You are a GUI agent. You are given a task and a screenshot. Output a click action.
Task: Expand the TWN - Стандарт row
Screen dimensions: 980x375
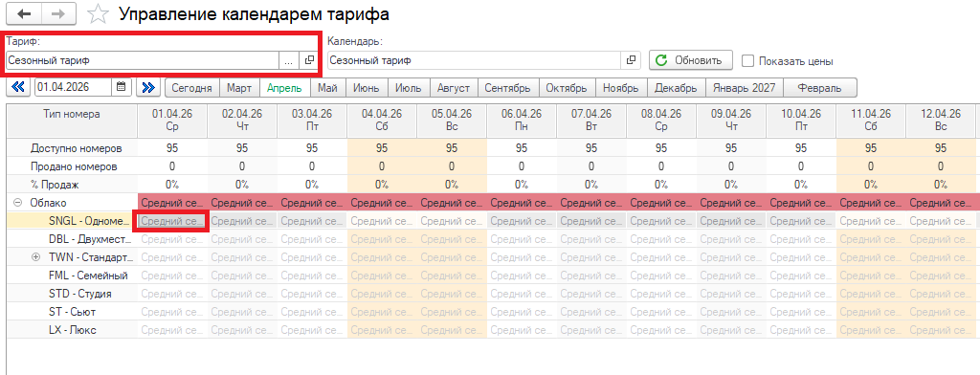pyautogui.click(x=35, y=257)
